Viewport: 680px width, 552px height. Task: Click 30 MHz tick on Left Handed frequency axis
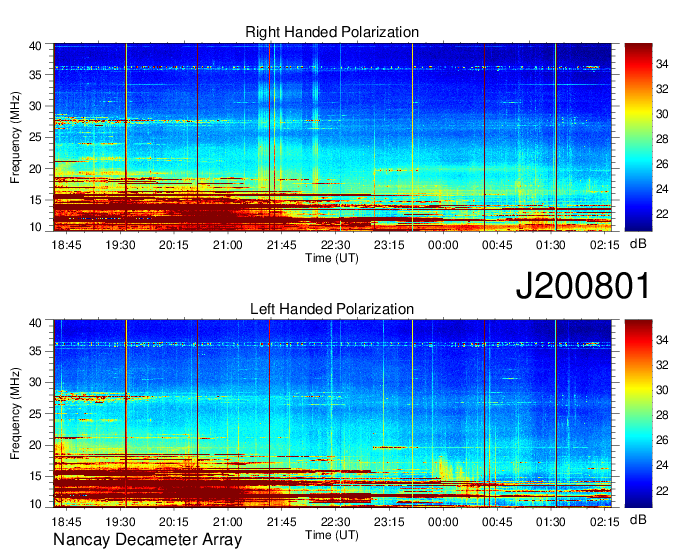coord(35,382)
